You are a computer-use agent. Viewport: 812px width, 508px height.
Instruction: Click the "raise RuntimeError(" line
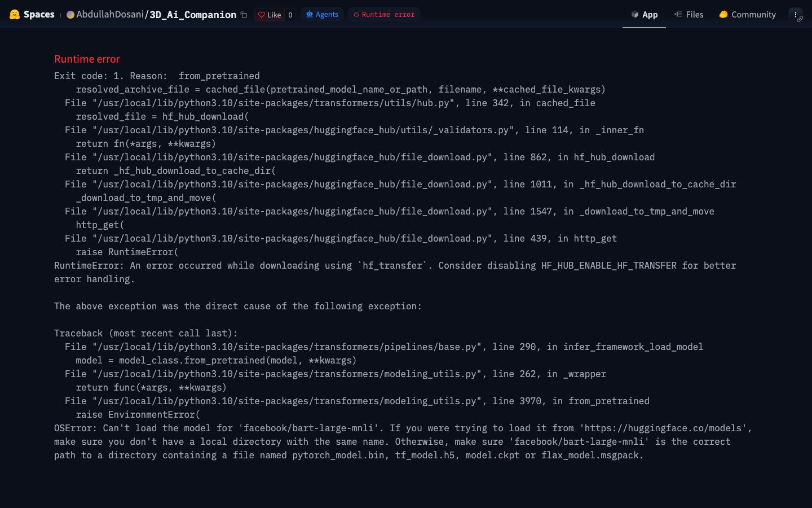[x=127, y=252]
